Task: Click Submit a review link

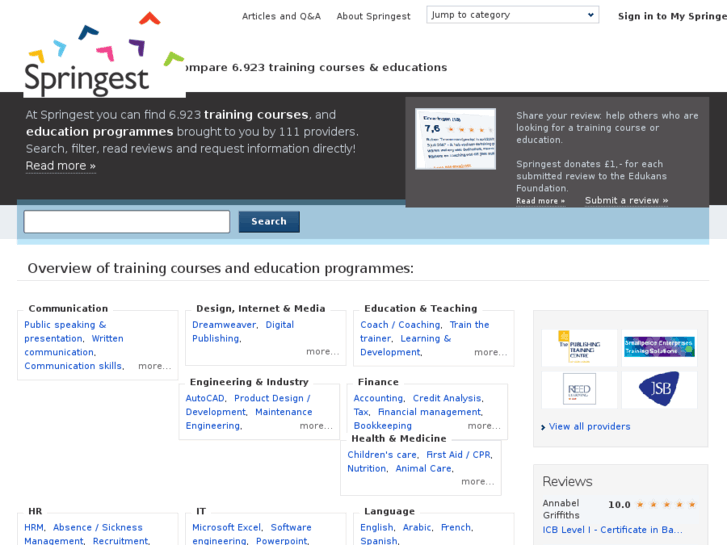Action: click(626, 200)
